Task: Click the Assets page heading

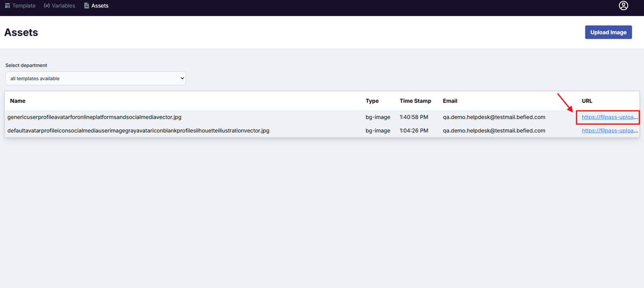Action: pyautogui.click(x=21, y=32)
